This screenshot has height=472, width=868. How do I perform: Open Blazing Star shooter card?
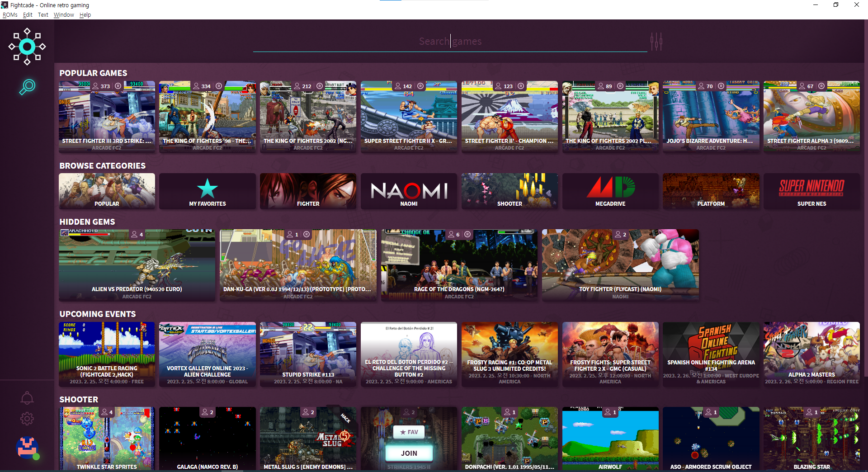pyautogui.click(x=811, y=439)
